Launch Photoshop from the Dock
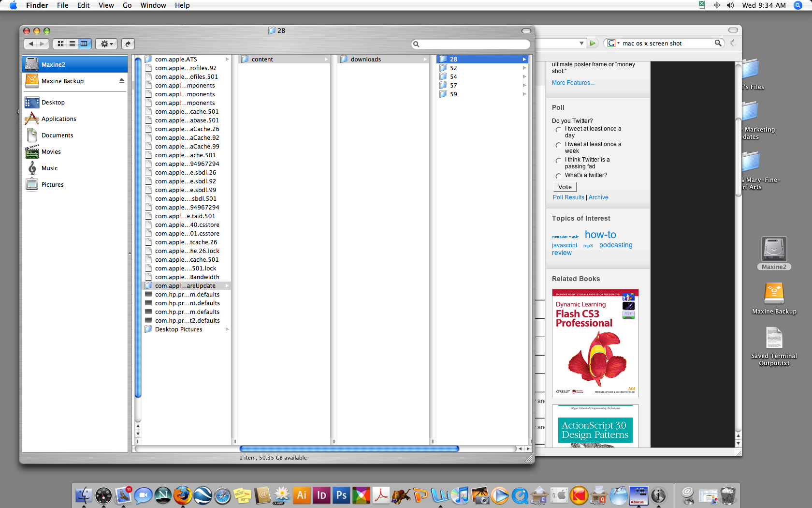The image size is (812, 508). (341, 495)
